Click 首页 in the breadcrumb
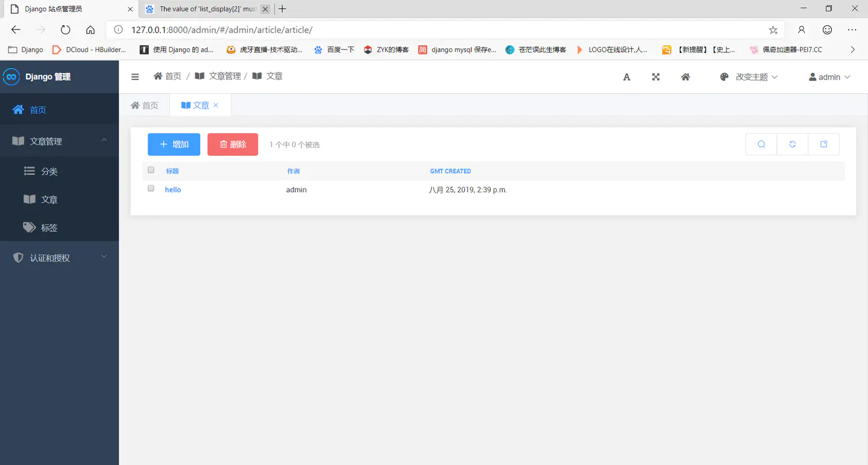This screenshot has height=465, width=868. (x=168, y=76)
